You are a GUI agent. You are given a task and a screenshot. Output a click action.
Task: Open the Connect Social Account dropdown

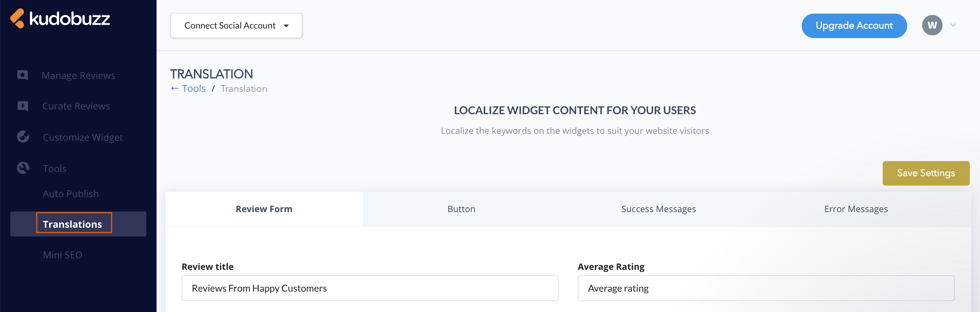(236, 25)
